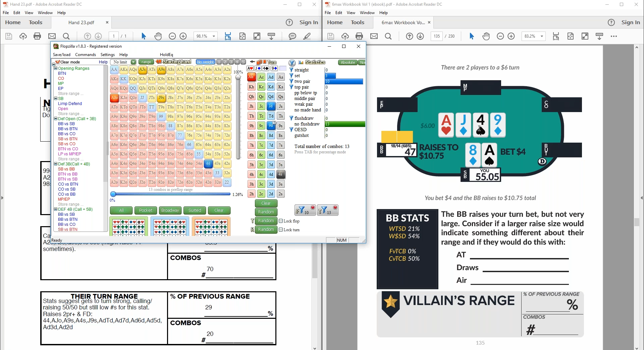Toggle the Clear mode checkbox
The image size is (644, 350).
pyautogui.click(x=58, y=62)
